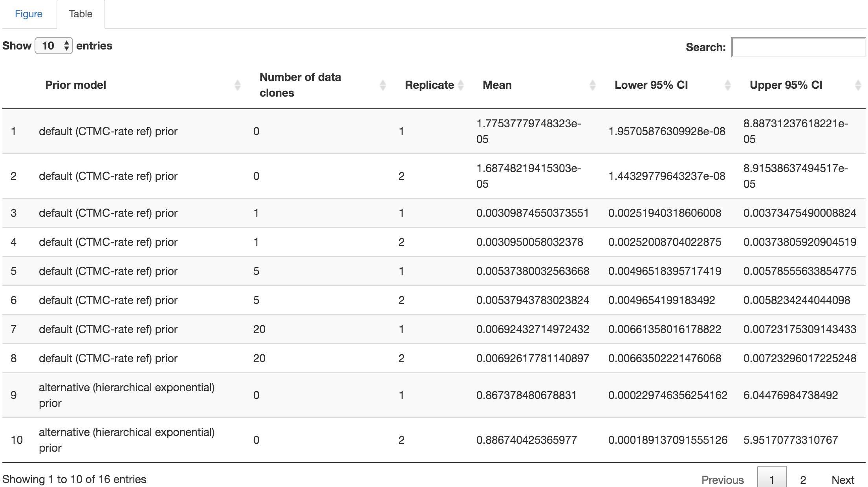The height and width of the screenshot is (487, 868).
Task: Click the Prior model column header text
Action: (x=75, y=85)
